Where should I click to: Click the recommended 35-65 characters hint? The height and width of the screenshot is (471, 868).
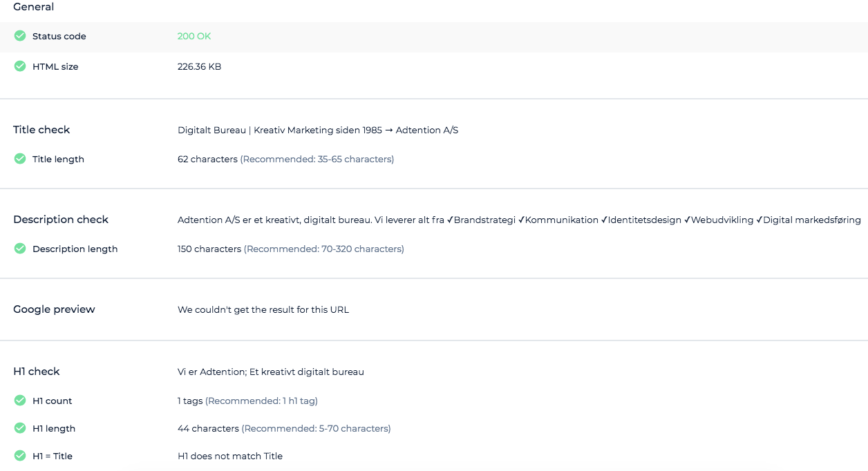coord(317,159)
